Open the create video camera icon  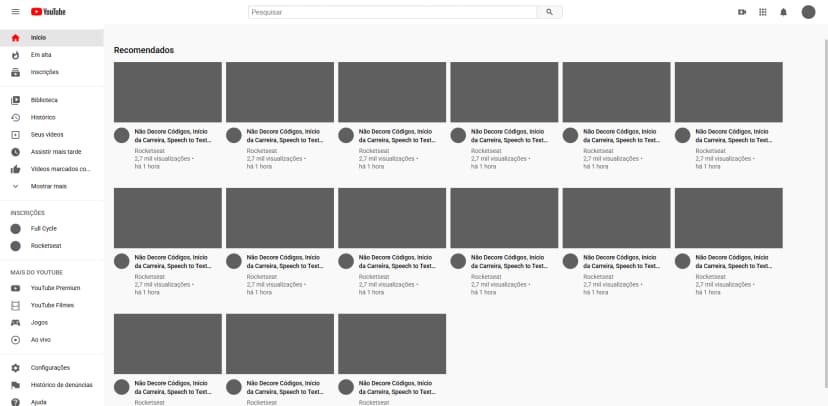click(x=742, y=12)
